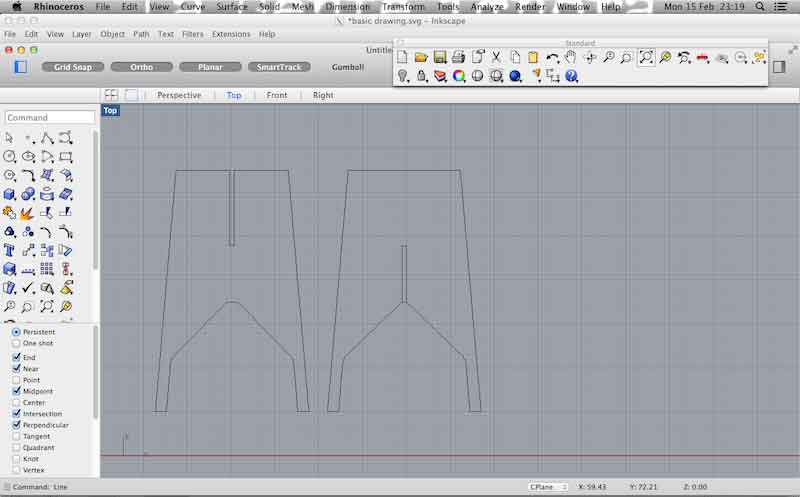
Task: Open the Layers stack icon
Action: pyautogui.click(x=440, y=76)
